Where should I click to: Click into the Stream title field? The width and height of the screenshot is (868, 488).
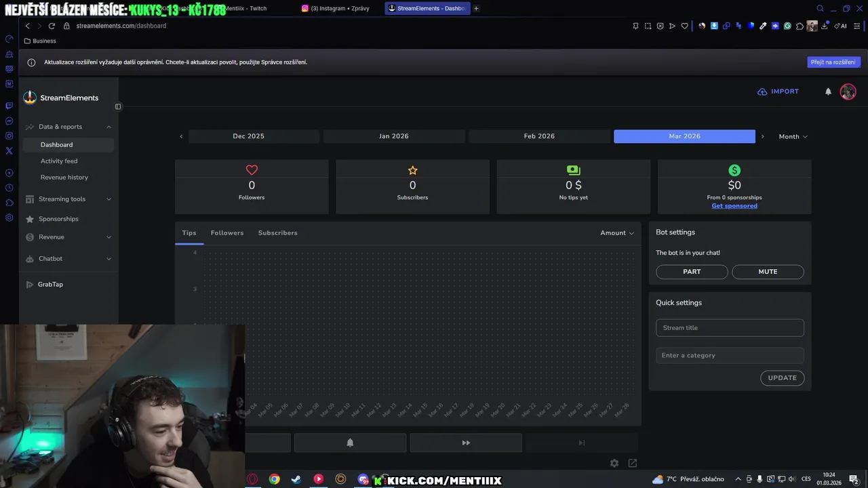[x=730, y=328]
